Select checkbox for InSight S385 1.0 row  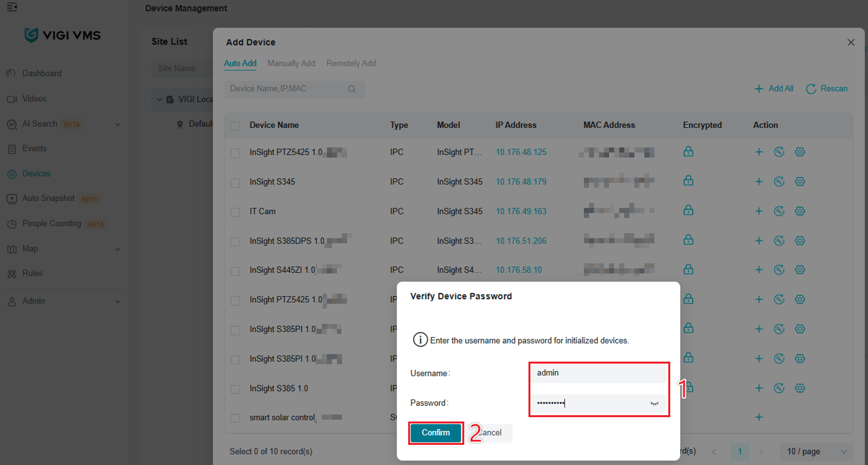235,389
